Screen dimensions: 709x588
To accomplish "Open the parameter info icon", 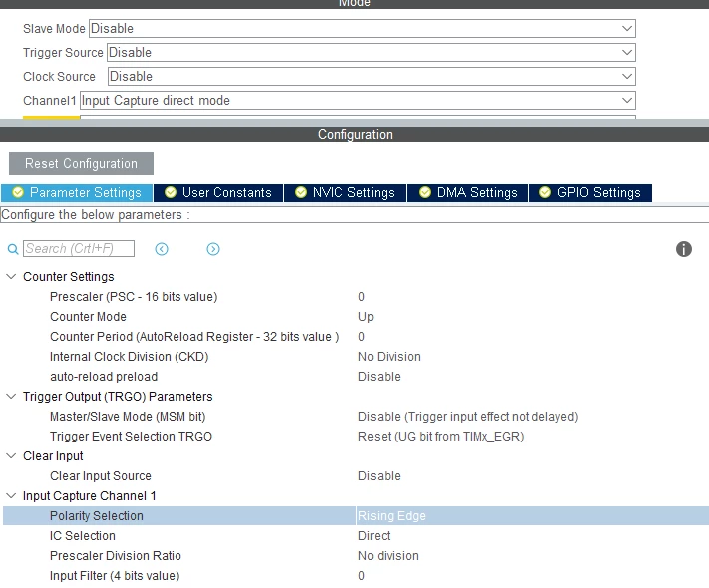I will point(684,249).
